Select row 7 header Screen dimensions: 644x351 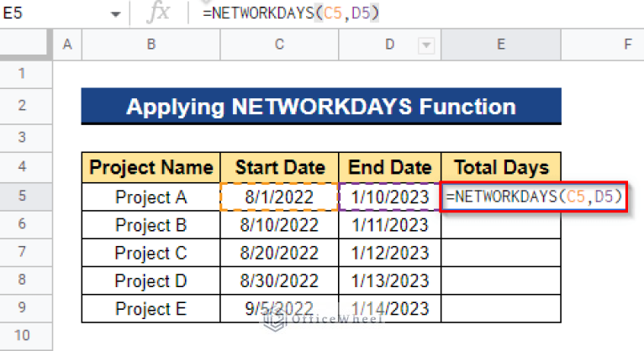[x=26, y=252]
